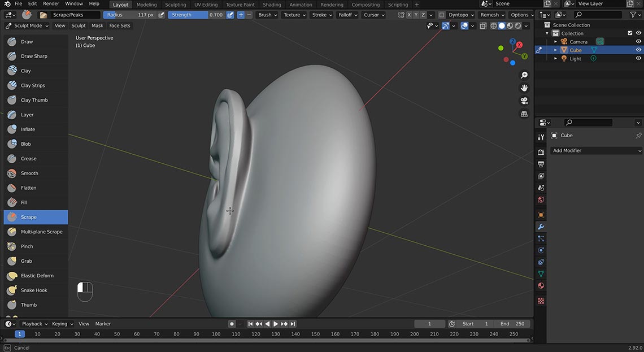644x352 pixels.
Task: Click the Scrape/Peaks brush name field
Action: click(75, 15)
